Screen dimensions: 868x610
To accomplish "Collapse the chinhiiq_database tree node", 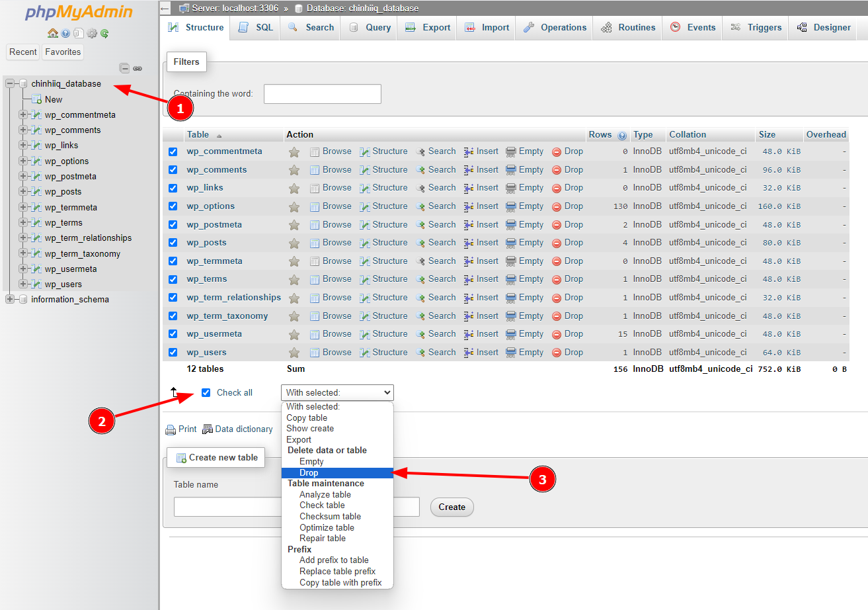I will click(x=10, y=83).
